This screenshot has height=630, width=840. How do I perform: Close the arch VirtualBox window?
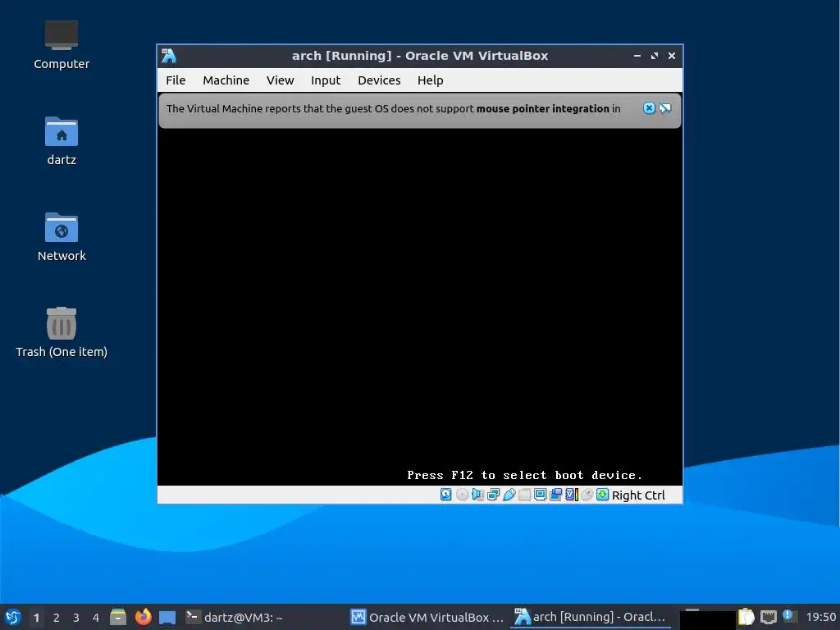point(671,56)
